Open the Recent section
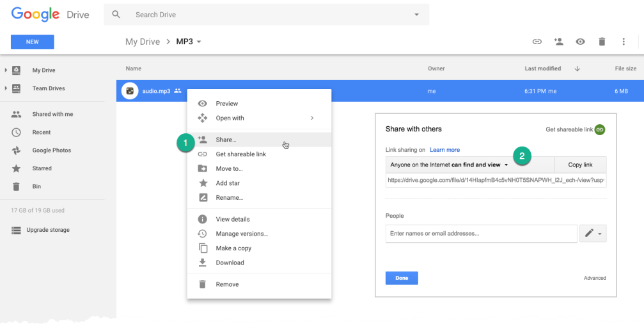 (x=42, y=133)
